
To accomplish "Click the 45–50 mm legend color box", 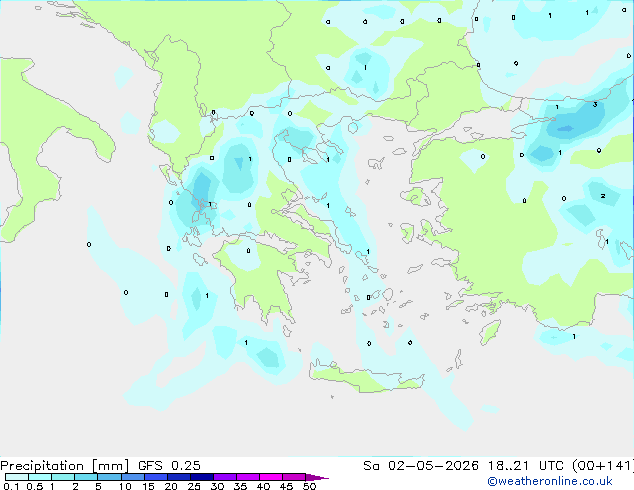I will tap(294, 477).
